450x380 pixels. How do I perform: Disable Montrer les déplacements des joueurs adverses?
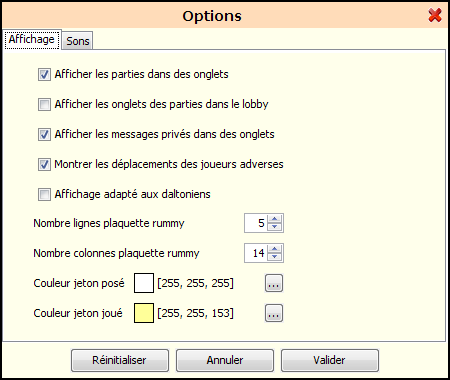pos(44,164)
